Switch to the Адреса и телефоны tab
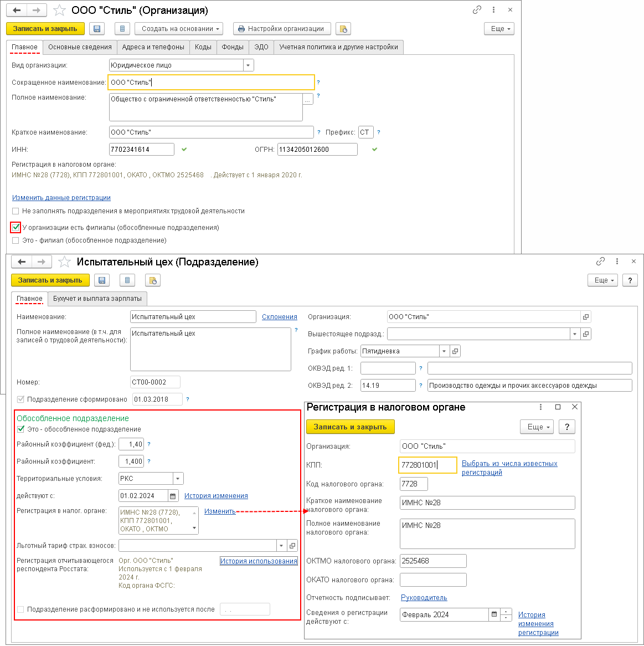Viewport: 644px width, 646px height. (153, 47)
